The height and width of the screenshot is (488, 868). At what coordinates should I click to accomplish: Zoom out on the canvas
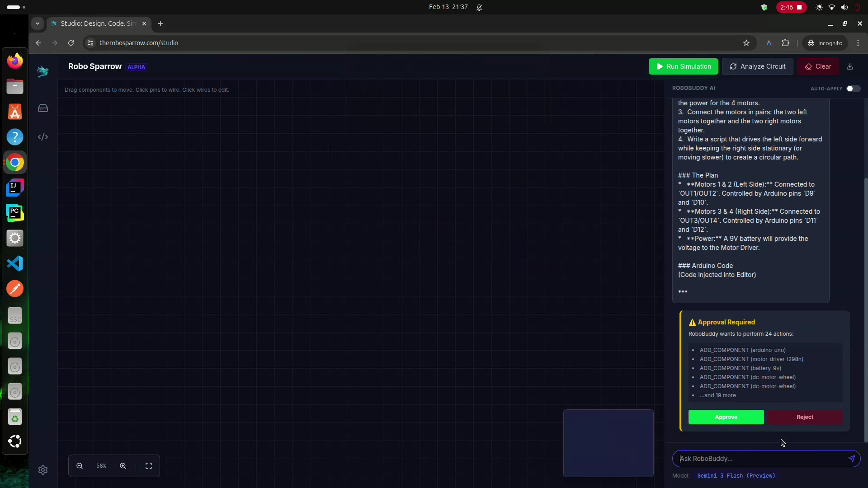pos(80,466)
